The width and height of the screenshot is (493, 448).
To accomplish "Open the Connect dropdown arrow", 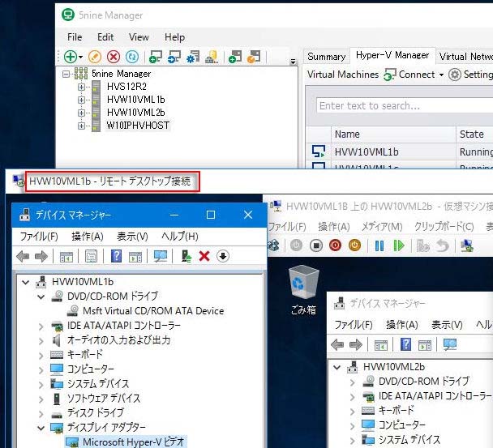I will point(441,75).
